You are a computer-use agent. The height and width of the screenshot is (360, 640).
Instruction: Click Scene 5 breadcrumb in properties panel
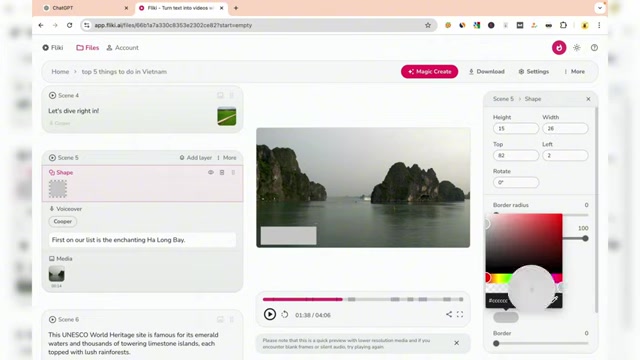pos(503,99)
